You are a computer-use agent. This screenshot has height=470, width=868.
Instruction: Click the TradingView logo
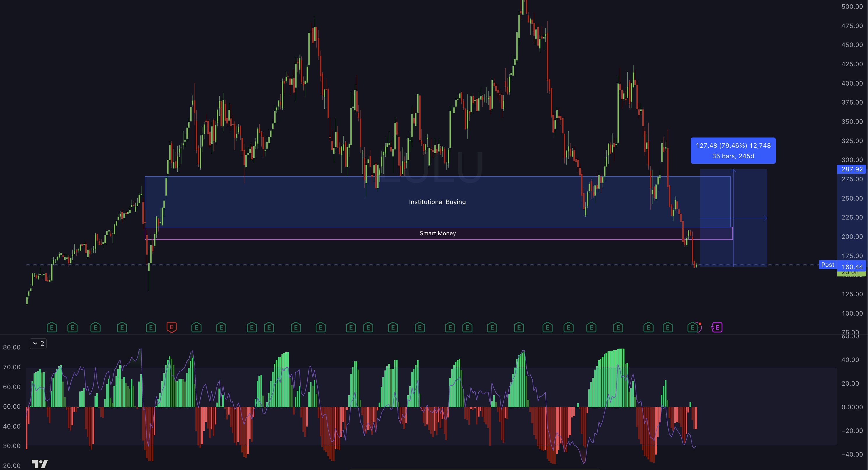tap(40, 464)
